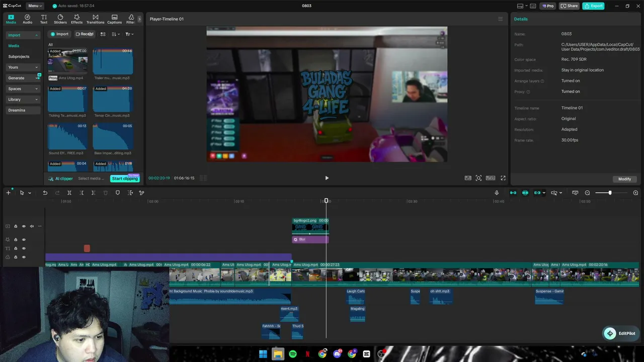The height and width of the screenshot is (362, 644).
Task: Toggle auto snapping on timeline
Action: (x=525, y=193)
